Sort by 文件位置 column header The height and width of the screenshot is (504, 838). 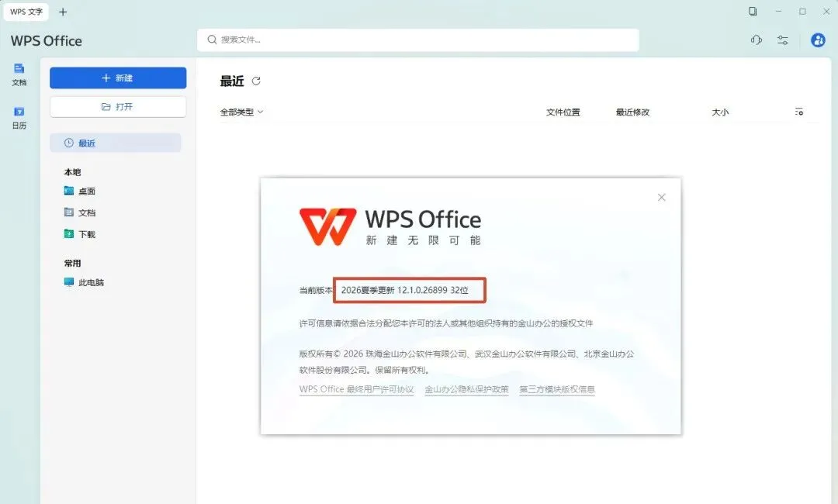pyautogui.click(x=563, y=112)
